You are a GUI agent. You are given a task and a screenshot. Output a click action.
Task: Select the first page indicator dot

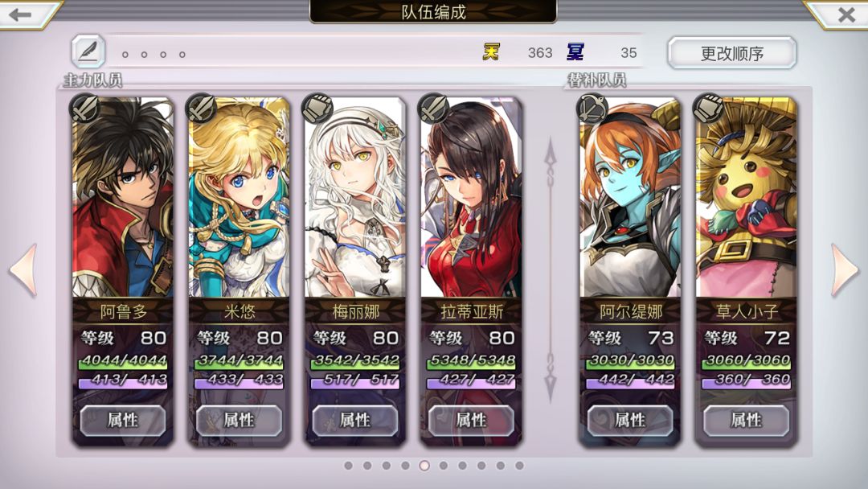coord(348,466)
